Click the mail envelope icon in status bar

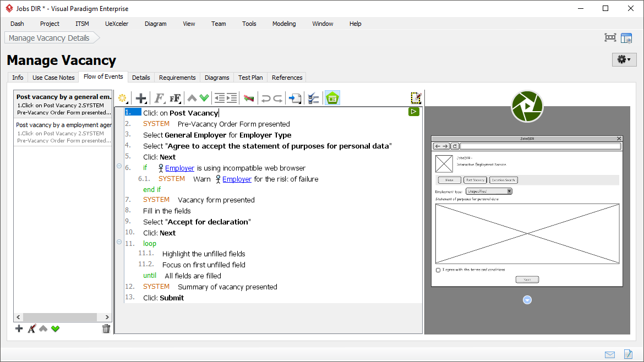[610, 355]
